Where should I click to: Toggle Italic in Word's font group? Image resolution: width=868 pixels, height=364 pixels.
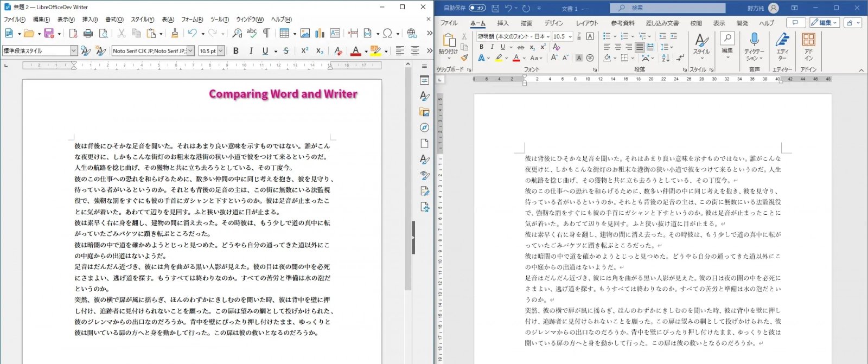point(492,47)
